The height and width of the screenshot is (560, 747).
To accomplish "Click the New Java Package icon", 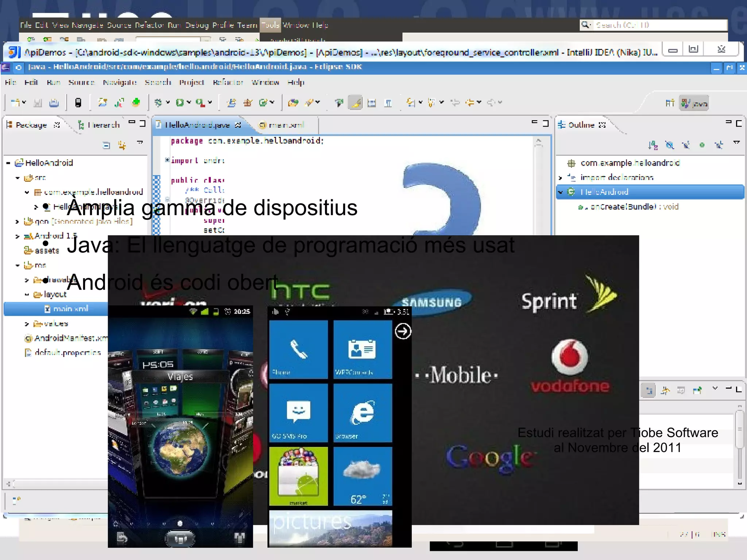I will (248, 103).
